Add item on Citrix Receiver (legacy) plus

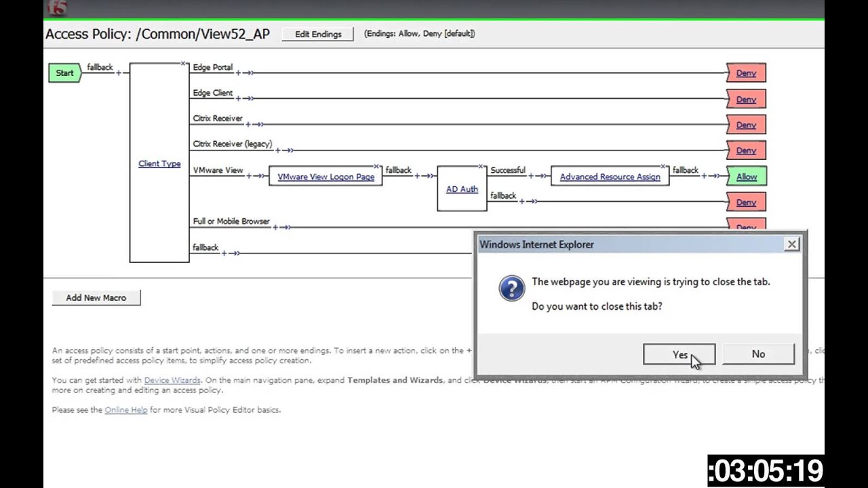(277, 150)
